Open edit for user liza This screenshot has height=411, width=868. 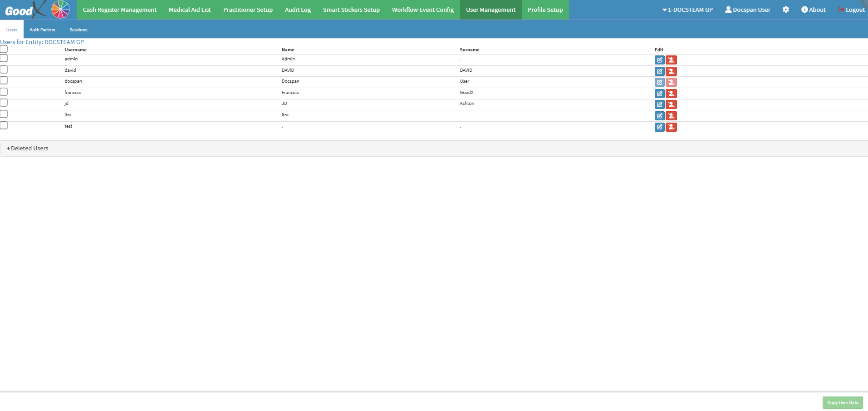tap(659, 116)
